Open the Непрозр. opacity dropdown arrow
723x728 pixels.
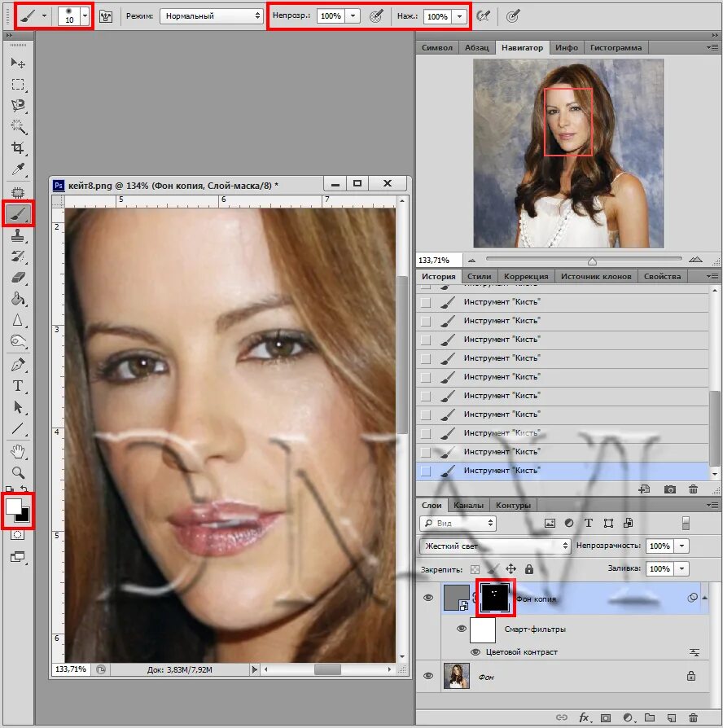tap(353, 16)
